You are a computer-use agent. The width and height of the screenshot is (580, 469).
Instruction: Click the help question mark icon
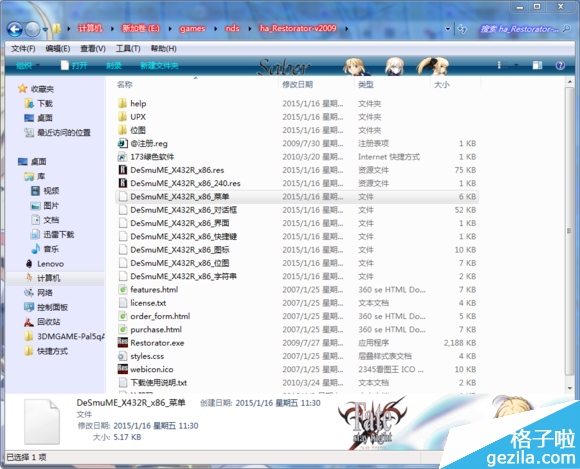560,65
